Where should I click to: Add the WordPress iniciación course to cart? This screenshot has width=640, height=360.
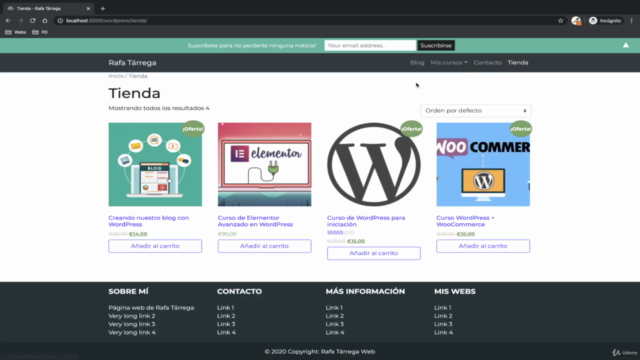pyautogui.click(x=373, y=253)
